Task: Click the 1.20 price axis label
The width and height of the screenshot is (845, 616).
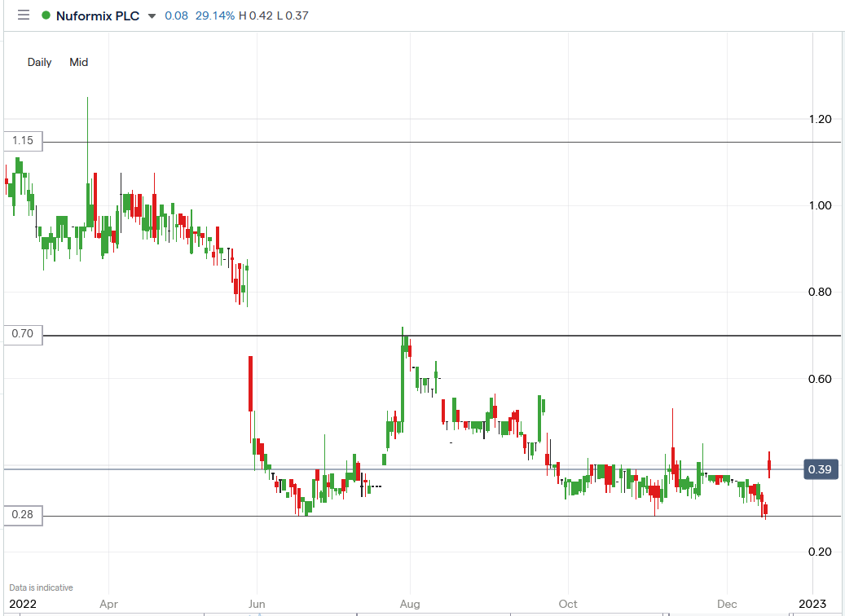Action: click(x=821, y=119)
